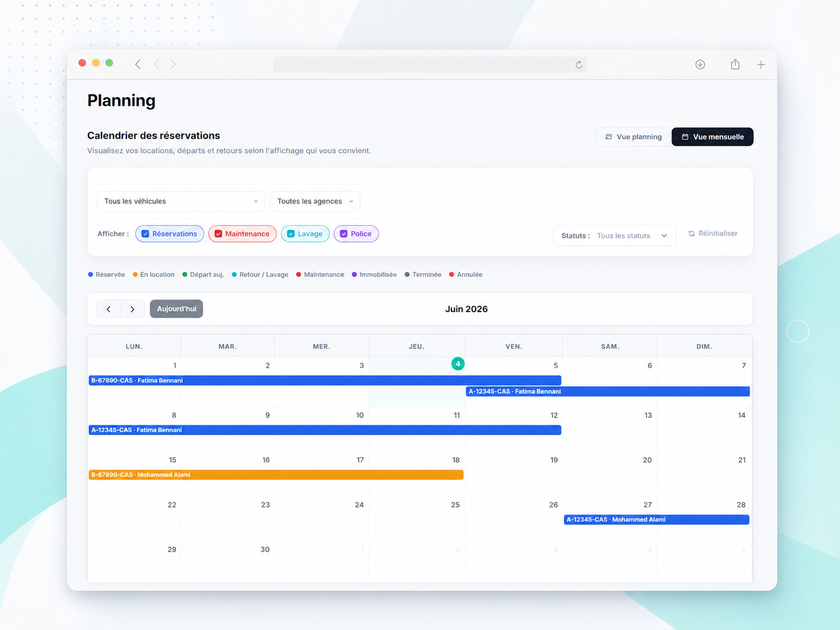This screenshot has height=630, width=840.
Task: Open the orange Mohammed Alami reservation bar
Action: coord(276,475)
